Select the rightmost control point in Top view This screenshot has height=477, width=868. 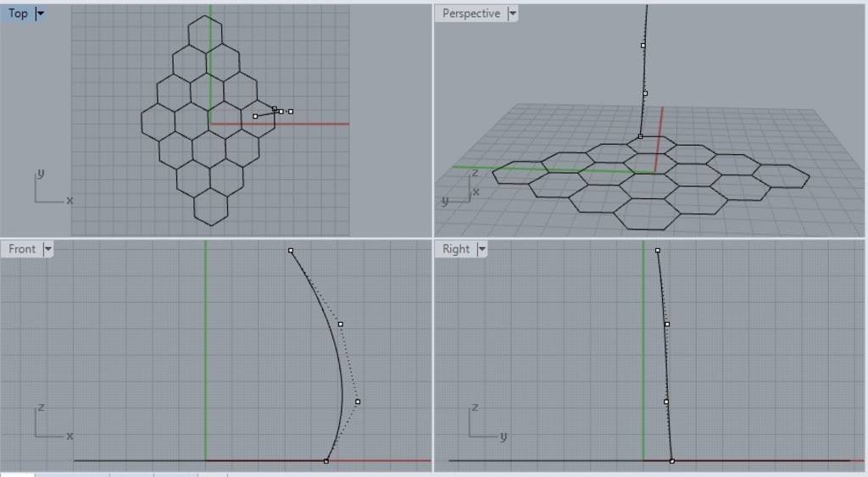291,112
